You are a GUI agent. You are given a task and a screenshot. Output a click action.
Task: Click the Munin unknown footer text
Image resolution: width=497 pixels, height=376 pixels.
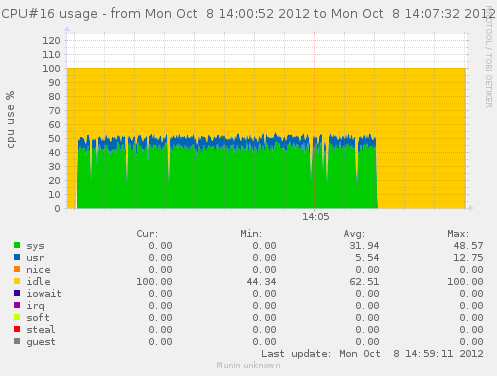248,365
